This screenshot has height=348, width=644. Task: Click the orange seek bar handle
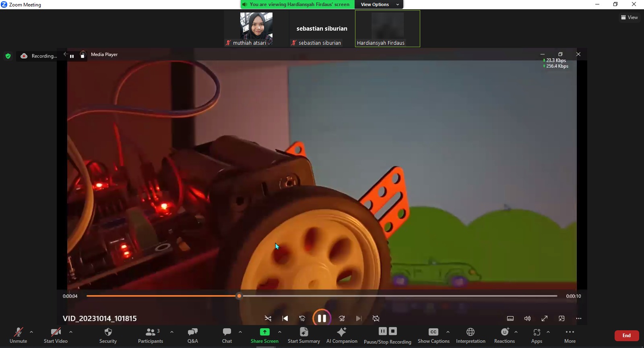coord(239,296)
